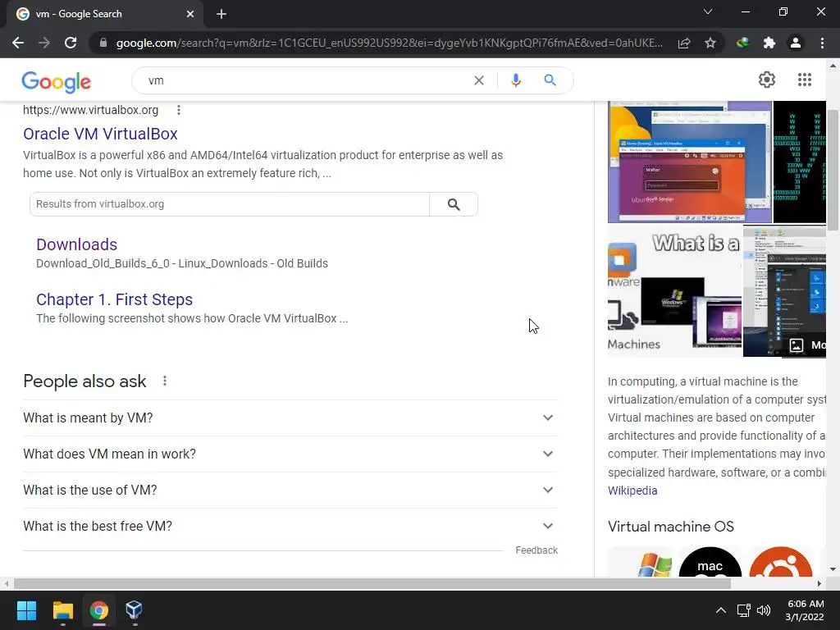Click the 'Feedback' link

[536, 550]
